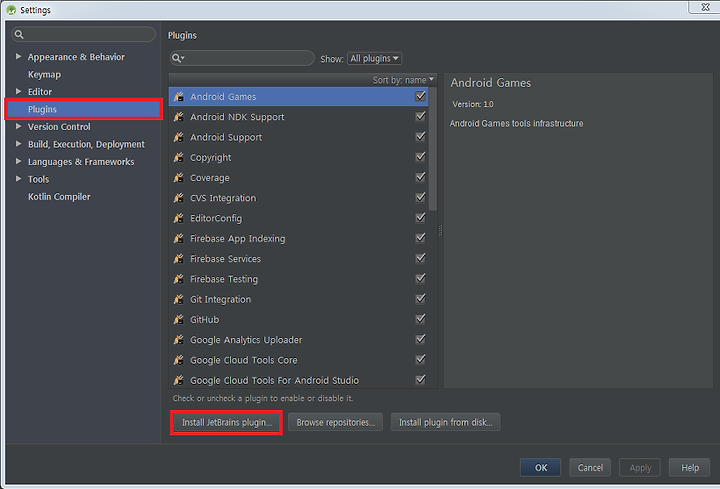Click the plugin search magnifier icon

tap(177, 58)
